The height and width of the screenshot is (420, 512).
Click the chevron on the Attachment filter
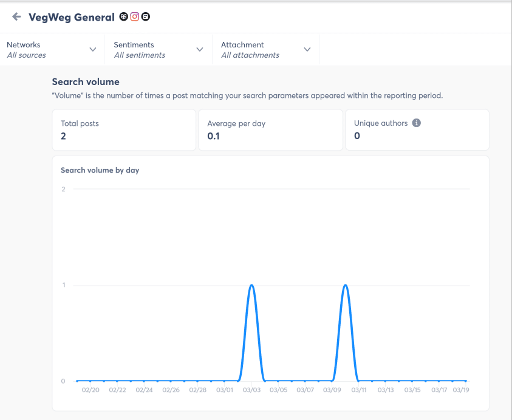307,49
